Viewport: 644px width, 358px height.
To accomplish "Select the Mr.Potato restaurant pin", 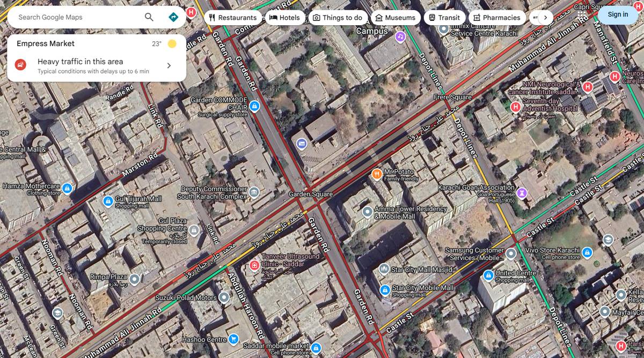I will click(377, 175).
